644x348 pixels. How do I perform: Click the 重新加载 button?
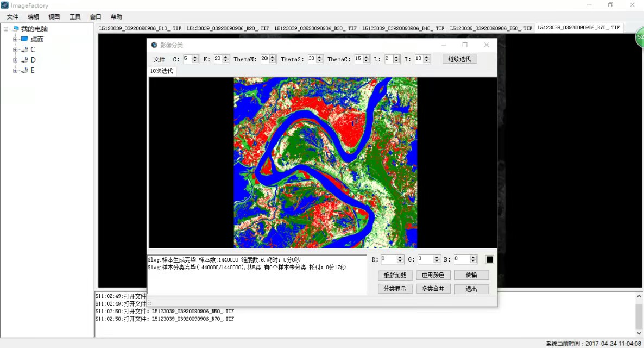tap(395, 275)
